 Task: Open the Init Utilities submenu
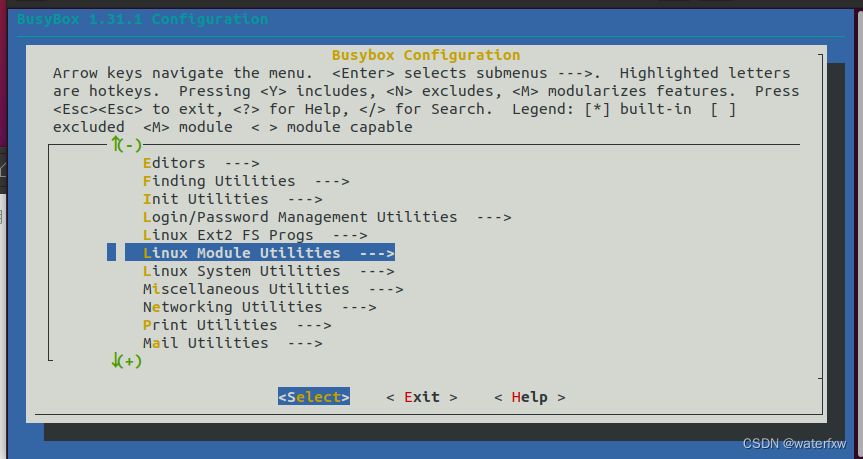[232, 199]
